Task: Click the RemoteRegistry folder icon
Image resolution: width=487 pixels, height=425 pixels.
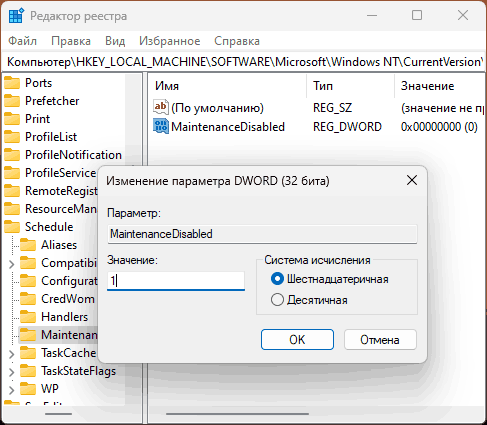Action: (x=12, y=191)
